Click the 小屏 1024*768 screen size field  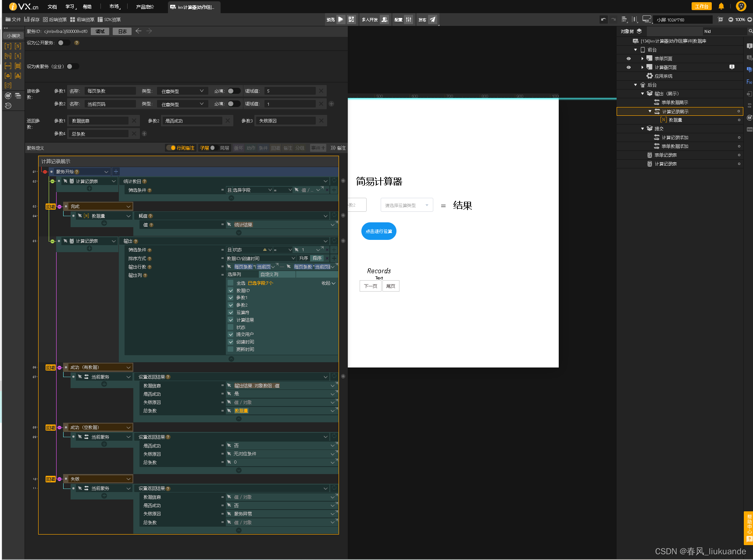point(683,20)
